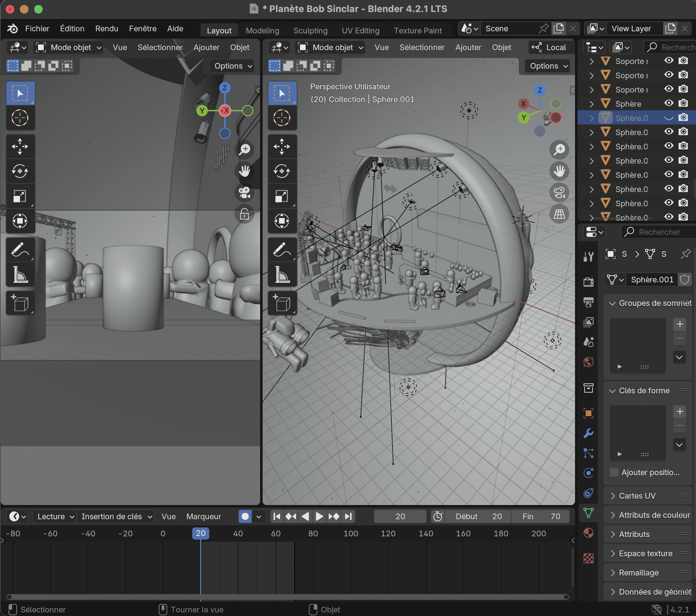Click the Fin frame value field
696x616 pixels.
click(x=541, y=516)
